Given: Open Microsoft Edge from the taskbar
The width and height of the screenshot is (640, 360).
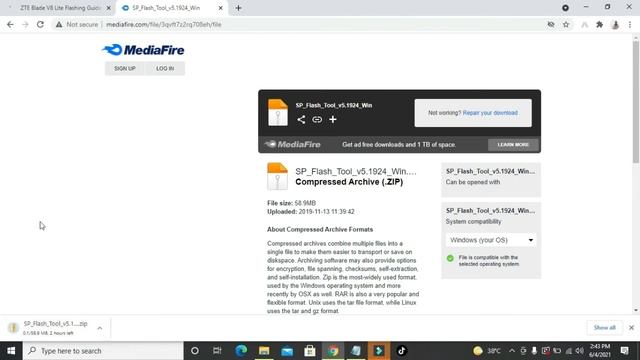Looking at the screenshot, I should (241, 351).
